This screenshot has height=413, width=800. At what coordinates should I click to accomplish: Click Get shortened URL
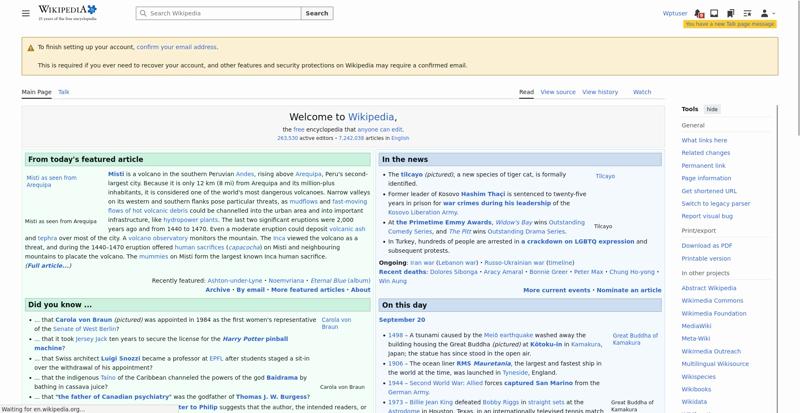(x=709, y=191)
